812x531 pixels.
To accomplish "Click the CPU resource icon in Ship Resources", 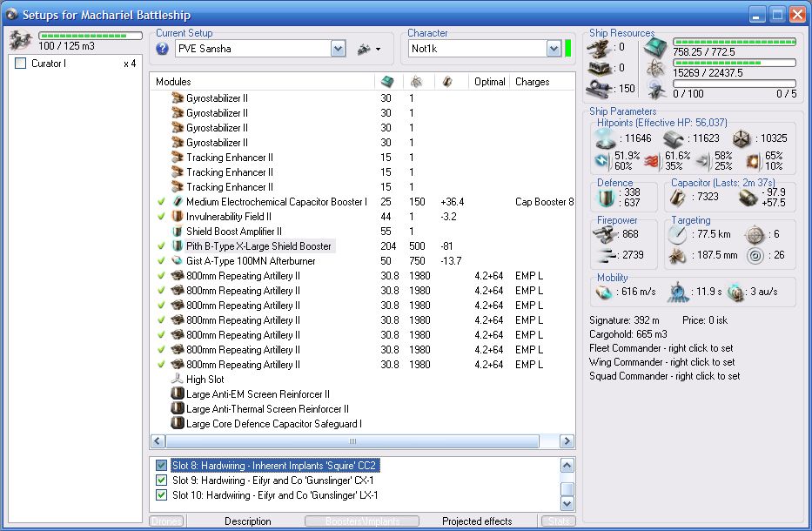I will (x=655, y=48).
